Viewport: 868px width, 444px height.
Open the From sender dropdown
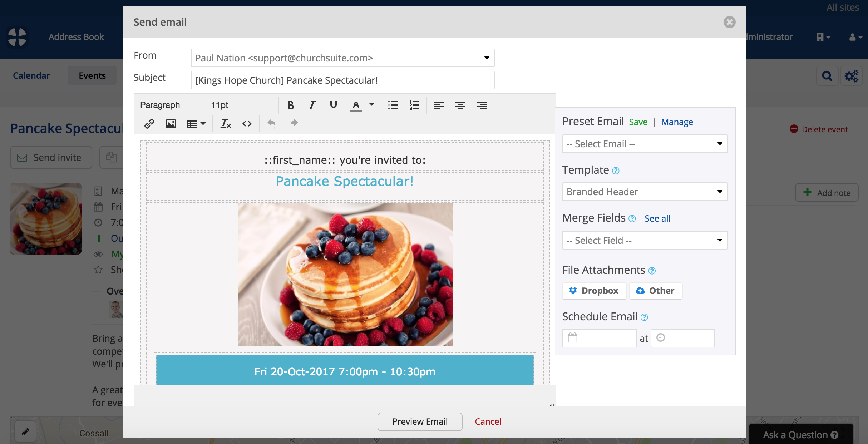click(x=342, y=58)
